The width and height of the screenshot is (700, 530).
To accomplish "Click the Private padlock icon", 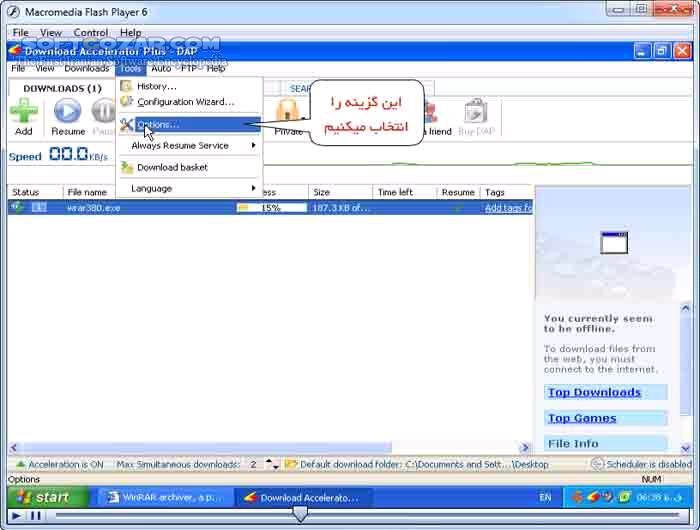I will pos(288,111).
